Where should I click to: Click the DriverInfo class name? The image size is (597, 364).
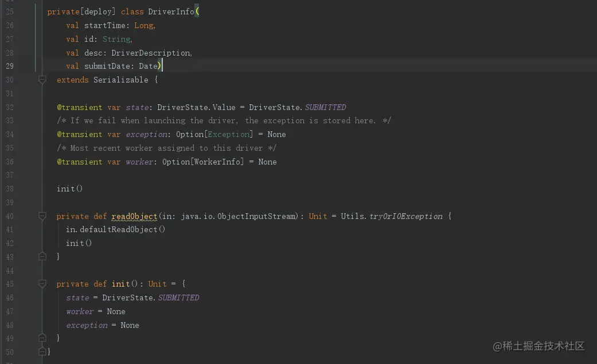pyautogui.click(x=171, y=12)
